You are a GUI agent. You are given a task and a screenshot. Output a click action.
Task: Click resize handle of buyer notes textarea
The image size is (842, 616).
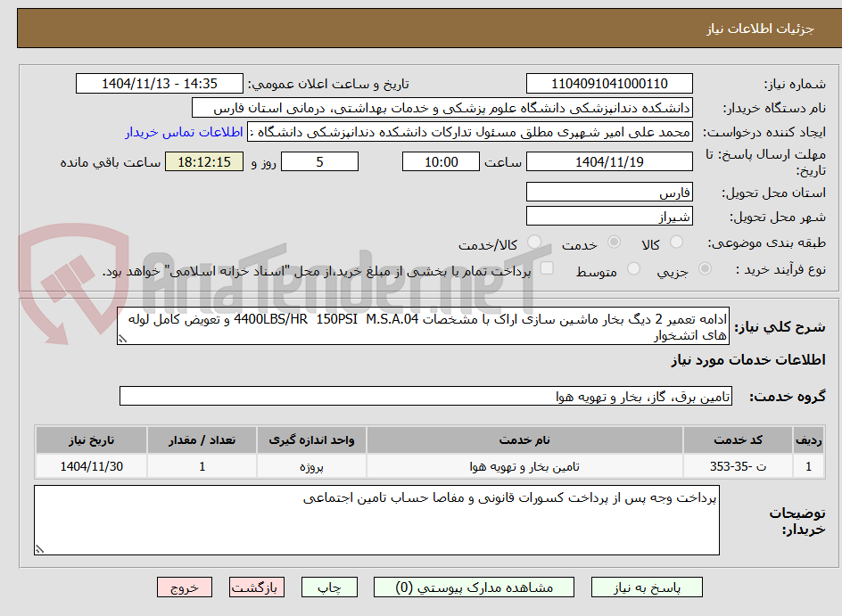point(40,549)
